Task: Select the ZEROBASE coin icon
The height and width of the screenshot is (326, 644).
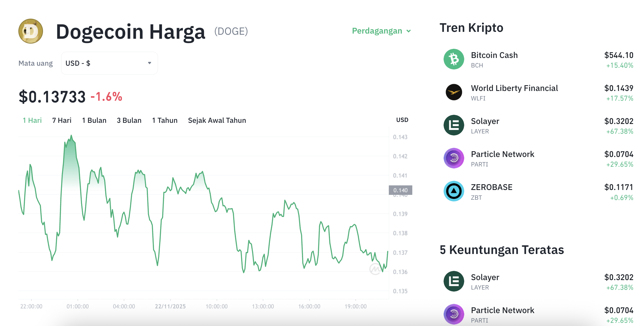Action: tap(454, 191)
